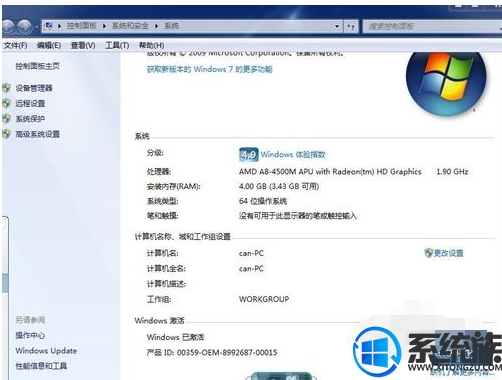Click the shield icon beside 高级系统设置
Screen dimensions: 502x380
coord(6,134)
